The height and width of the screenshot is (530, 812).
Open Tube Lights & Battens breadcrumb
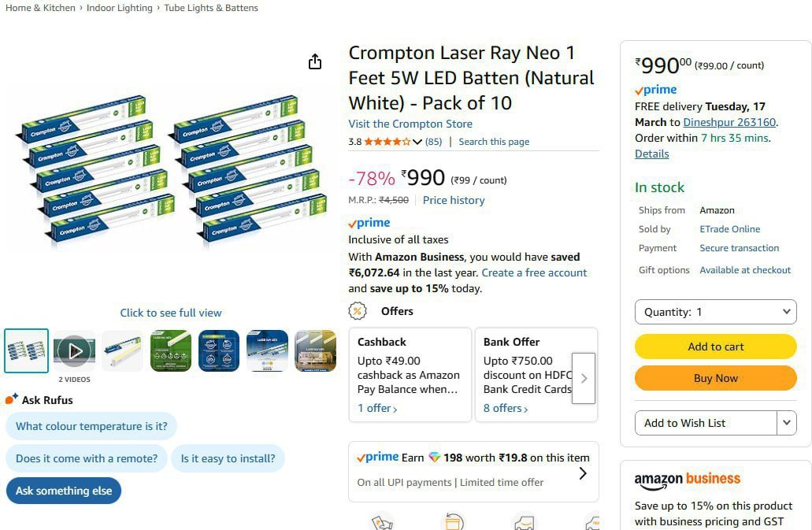pos(211,8)
